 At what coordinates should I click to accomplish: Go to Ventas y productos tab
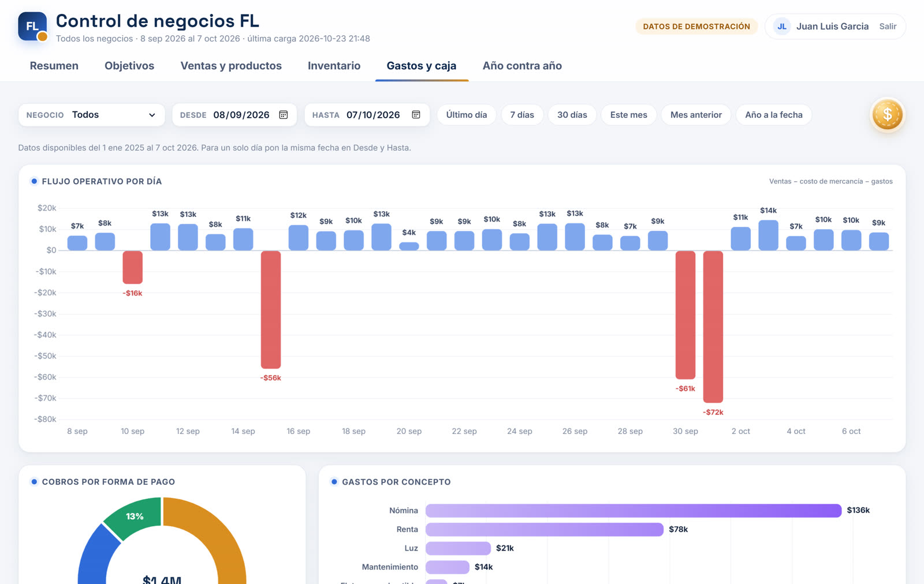click(231, 66)
